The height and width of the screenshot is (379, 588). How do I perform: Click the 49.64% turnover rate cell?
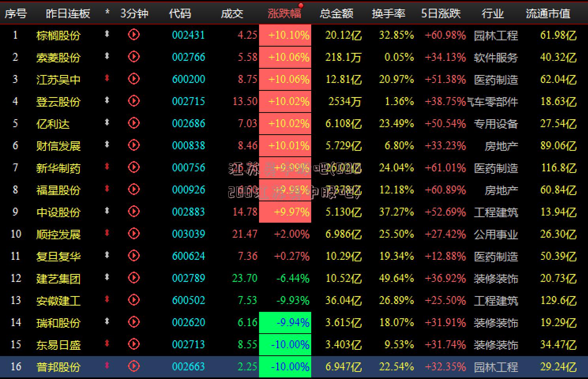pyautogui.click(x=396, y=278)
